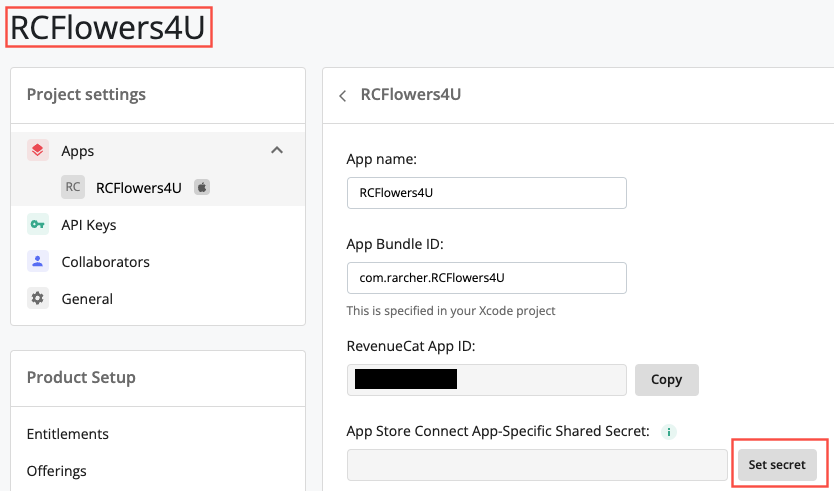Click the RCFlowers4U page title
The height and width of the screenshot is (491, 834).
[108, 28]
